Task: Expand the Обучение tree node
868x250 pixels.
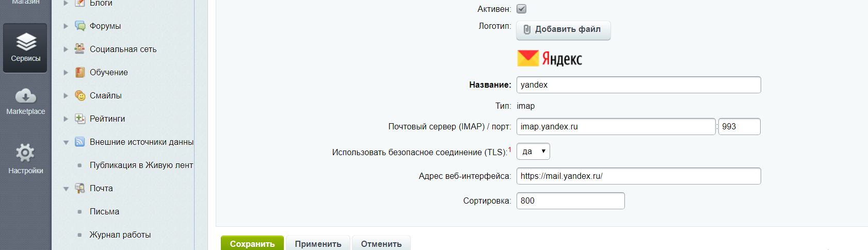Action: [x=66, y=72]
